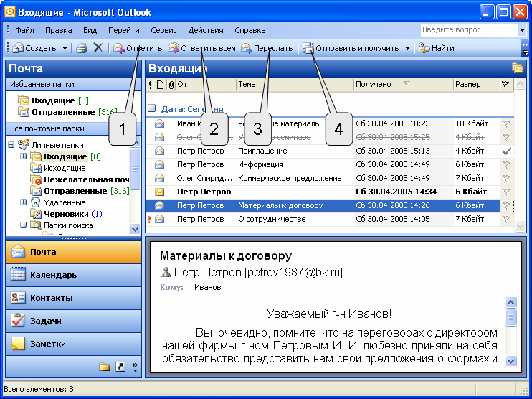
Task: Click the shortcuts icon at pane bottom
Action: click(120, 367)
